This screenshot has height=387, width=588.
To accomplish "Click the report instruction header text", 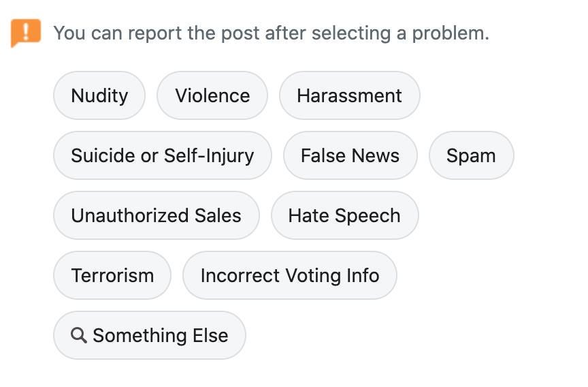I will pyautogui.click(x=271, y=33).
